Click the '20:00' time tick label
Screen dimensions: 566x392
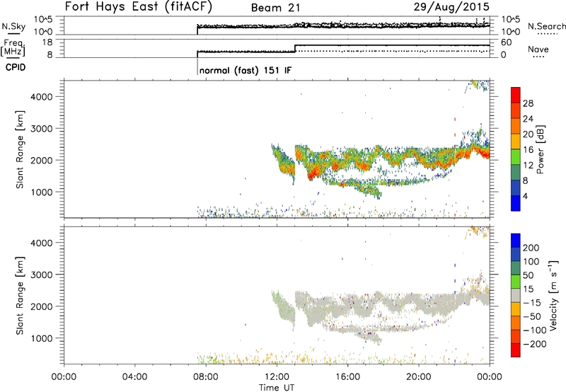point(418,377)
